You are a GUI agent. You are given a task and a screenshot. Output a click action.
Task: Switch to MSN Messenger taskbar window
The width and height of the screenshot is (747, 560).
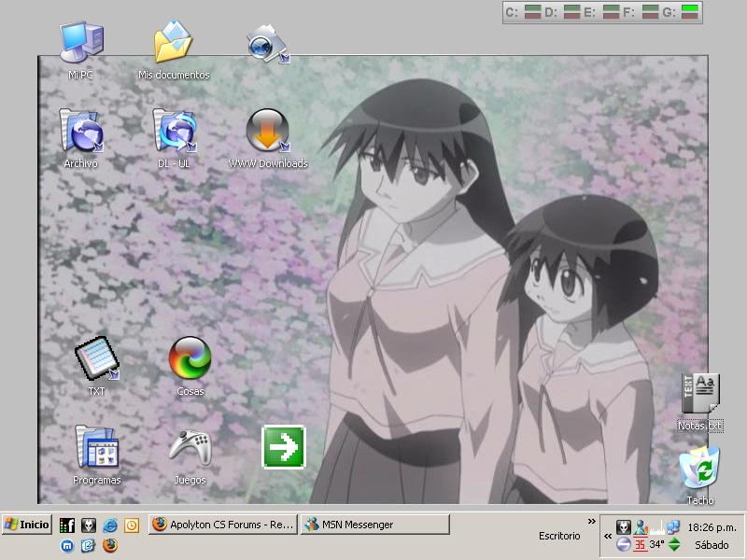tap(375, 525)
